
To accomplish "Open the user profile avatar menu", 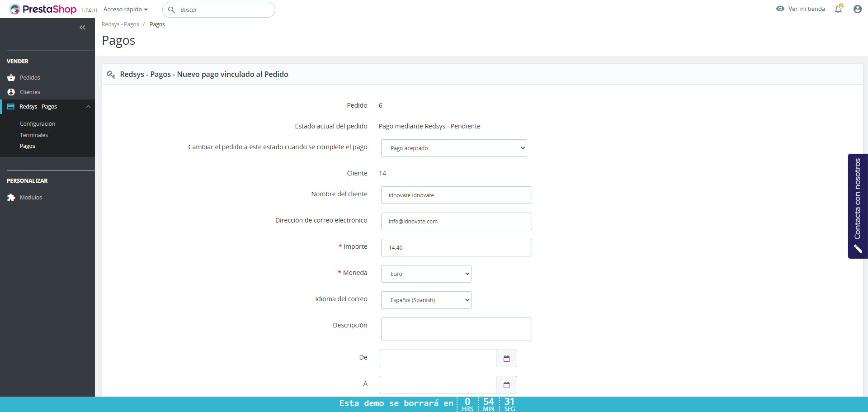I will coord(857,9).
